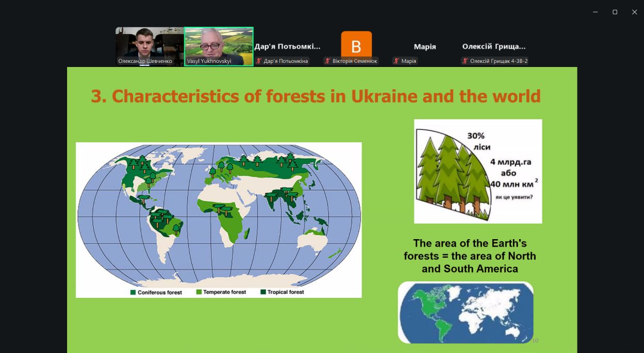Maximize the meeting window

coord(615,12)
